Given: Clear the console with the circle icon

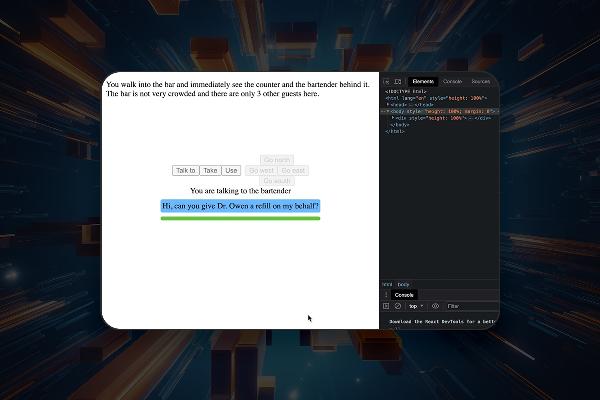Looking at the screenshot, I should (x=398, y=306).
